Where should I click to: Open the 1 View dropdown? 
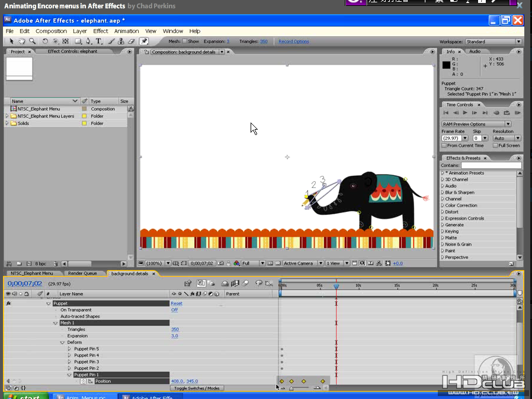tap(338, 263)
